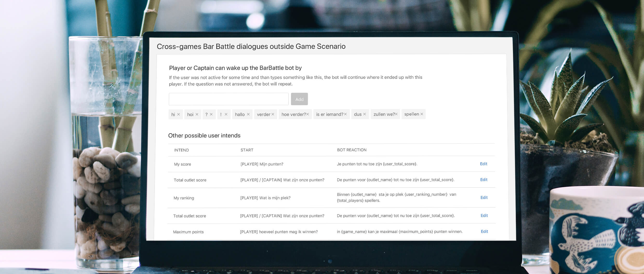Remove the 'hi' tag
644x274 pixels.
[178, 114]
